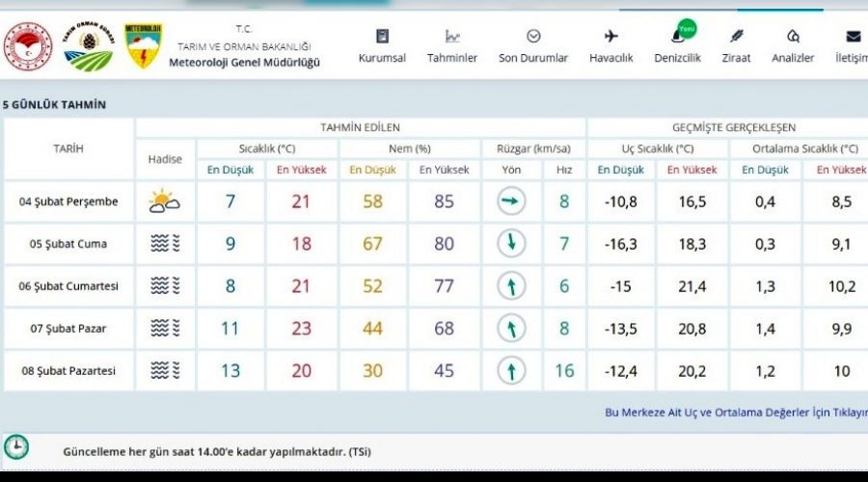Click the fog icon for 05 Şubat Cuma
Screen dimensions: 868x482
165,244
